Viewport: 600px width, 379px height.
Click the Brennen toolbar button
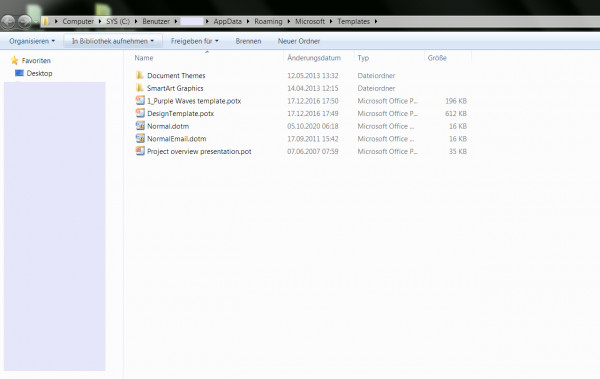click(x=248, y=41)
